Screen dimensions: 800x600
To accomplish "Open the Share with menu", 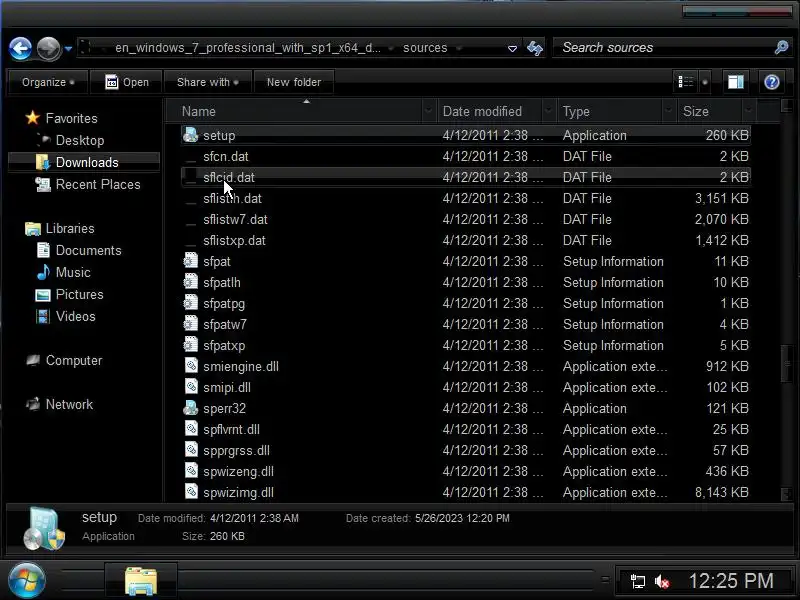I will [208, 82].
